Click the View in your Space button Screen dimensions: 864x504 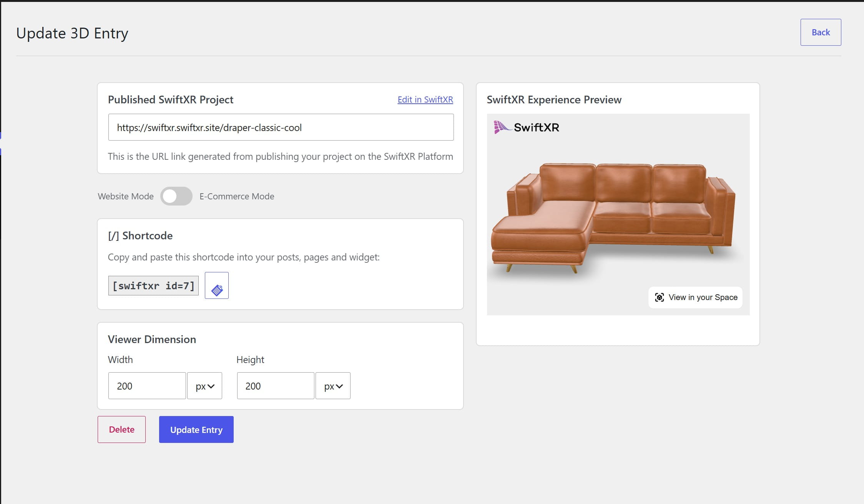(x=695, y=297)
